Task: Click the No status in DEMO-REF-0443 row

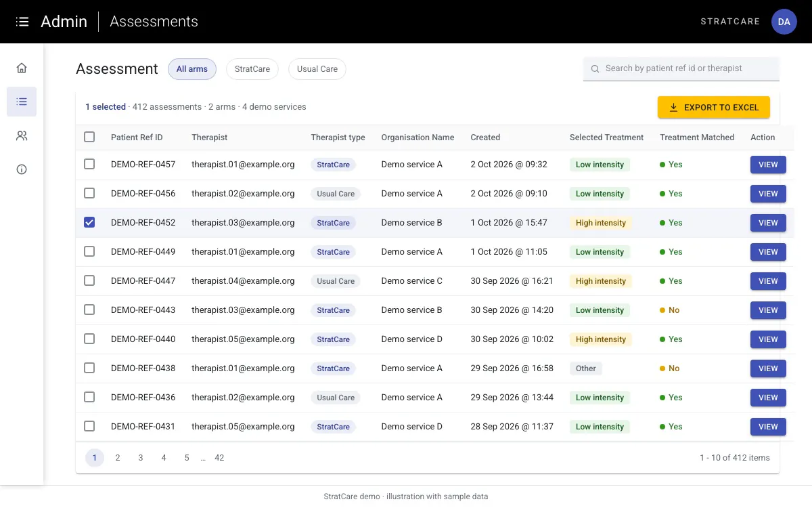Action: (670, 310)
